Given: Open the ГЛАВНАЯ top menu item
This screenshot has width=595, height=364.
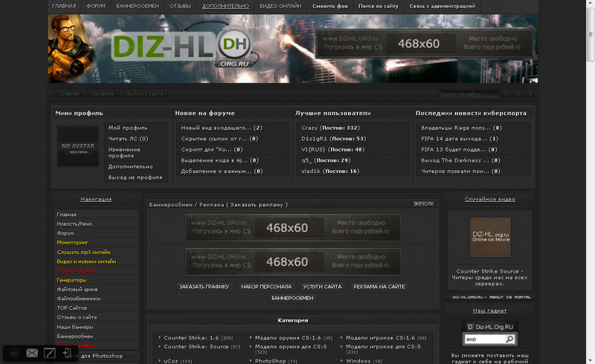Looking at the screenshot, I should click(x=64, y=6).
